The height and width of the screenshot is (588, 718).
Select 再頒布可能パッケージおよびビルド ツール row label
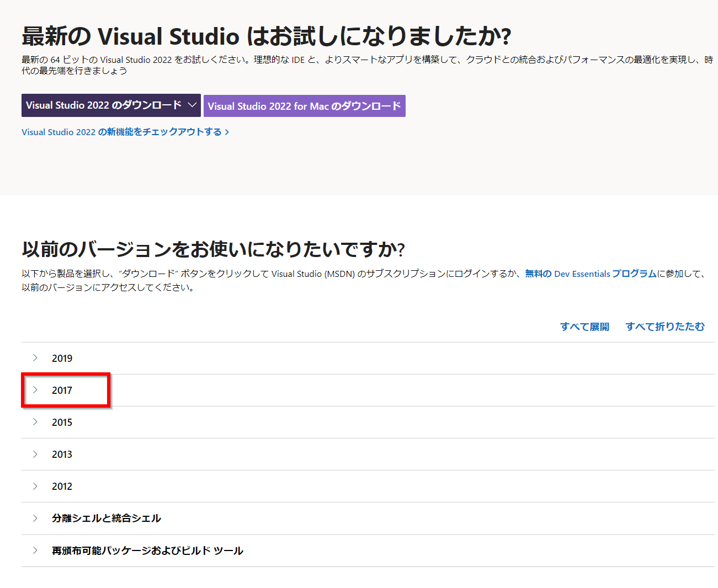coord(147,550)
